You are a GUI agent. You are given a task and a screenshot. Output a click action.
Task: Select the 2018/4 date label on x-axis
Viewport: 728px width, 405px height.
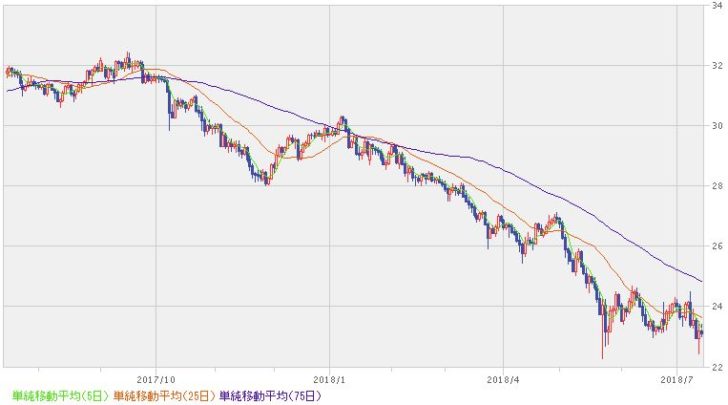[x=504, y=380]
